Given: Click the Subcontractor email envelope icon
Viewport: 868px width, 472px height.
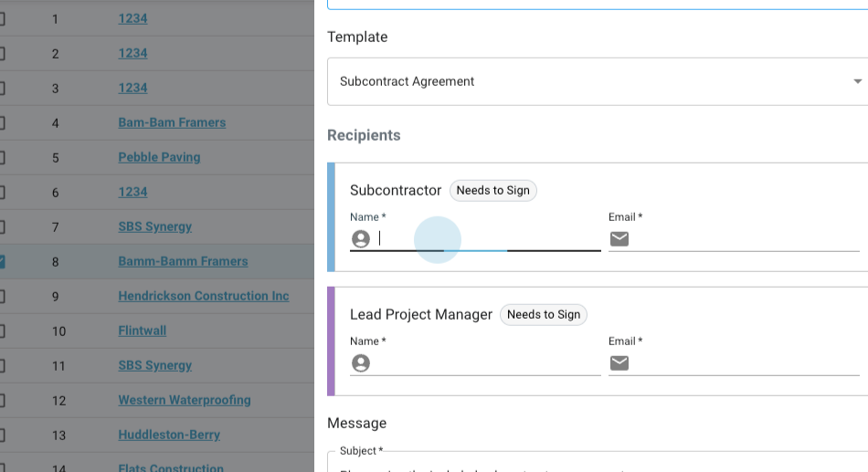Looking at the screenshot, I should [x=619, y=239].
